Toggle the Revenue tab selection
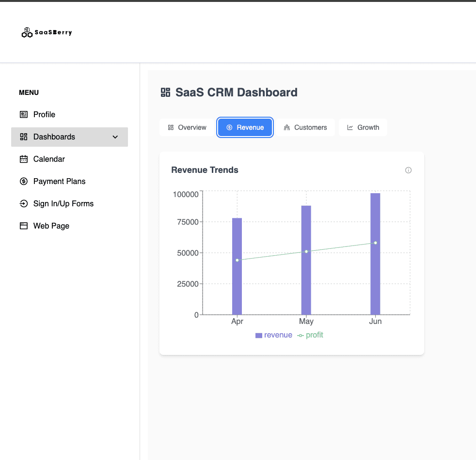 (245, 127)
